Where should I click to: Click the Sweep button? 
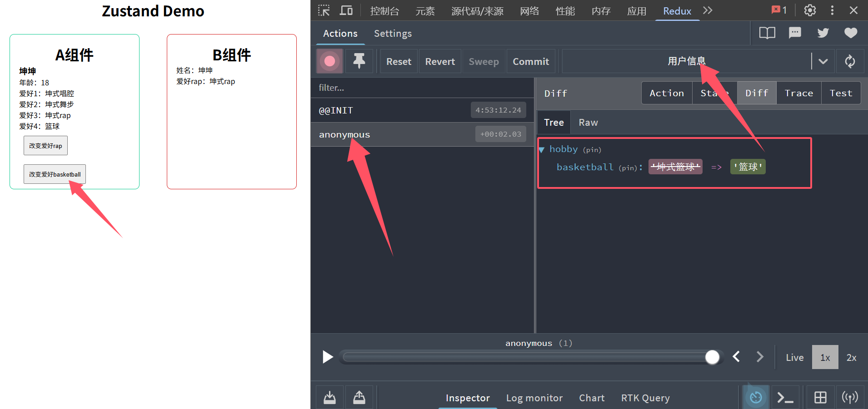tap(484, 61)
